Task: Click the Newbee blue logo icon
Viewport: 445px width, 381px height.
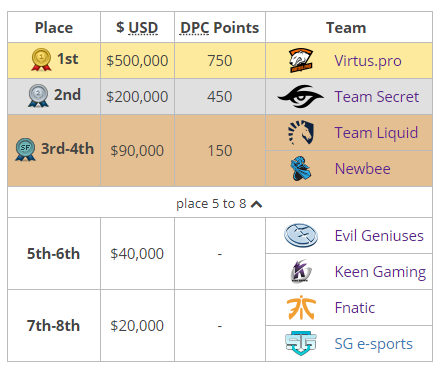Action: pyautogui.click(x=301, y=168)
